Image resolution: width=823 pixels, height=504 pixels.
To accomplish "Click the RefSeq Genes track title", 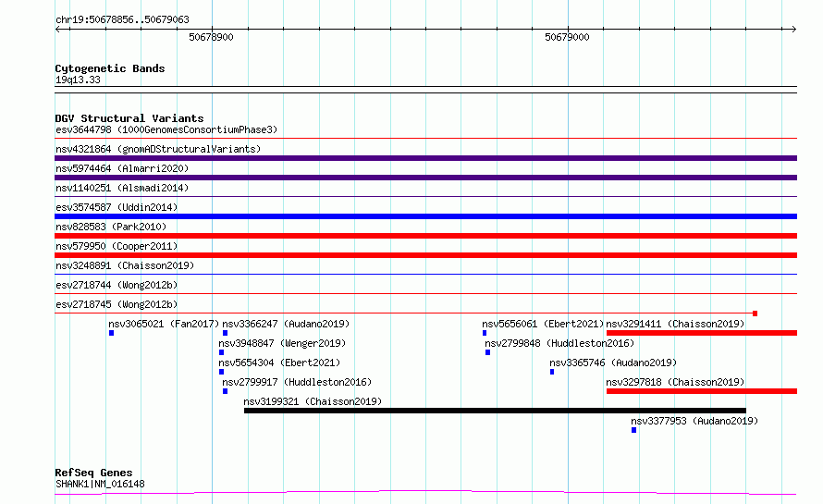I will coord(94,473).
